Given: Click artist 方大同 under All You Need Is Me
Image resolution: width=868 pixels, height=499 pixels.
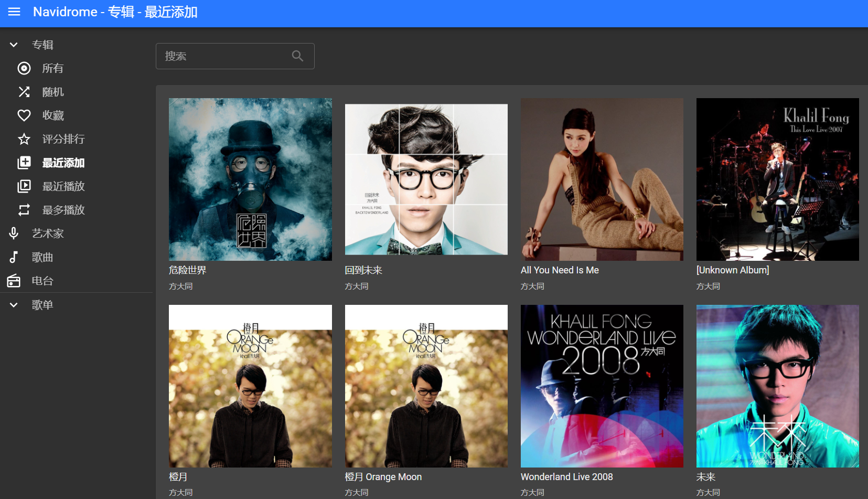Looking at the screenshot, I should click(x=532, y=286).
